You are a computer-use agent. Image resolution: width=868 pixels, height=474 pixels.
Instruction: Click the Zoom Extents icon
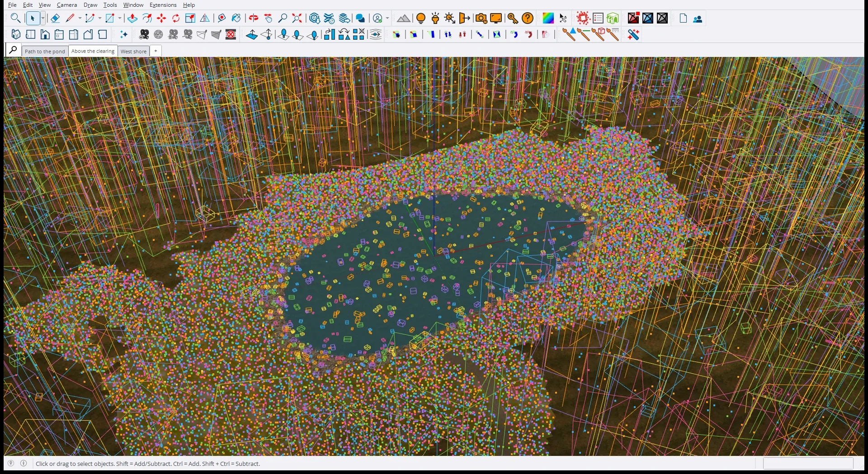coord(297,19)
